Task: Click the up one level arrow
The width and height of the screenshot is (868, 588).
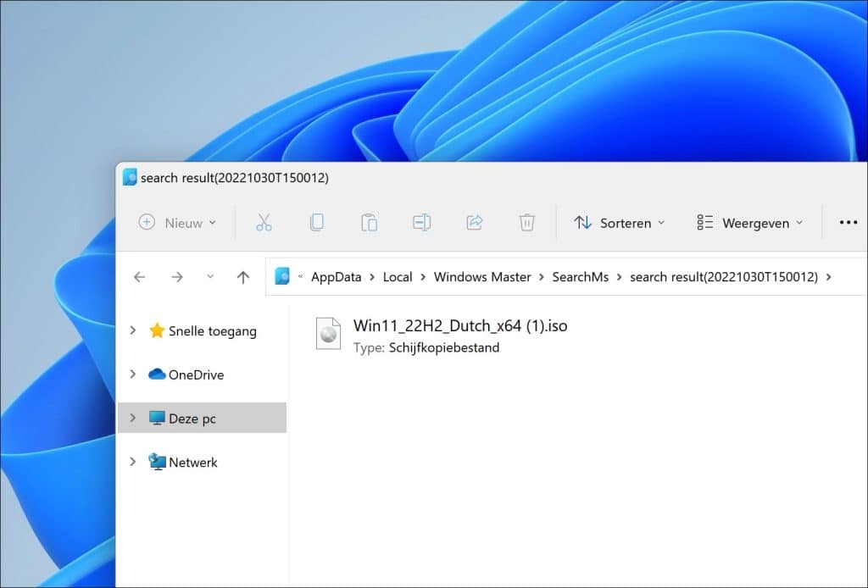Action: 243,277
